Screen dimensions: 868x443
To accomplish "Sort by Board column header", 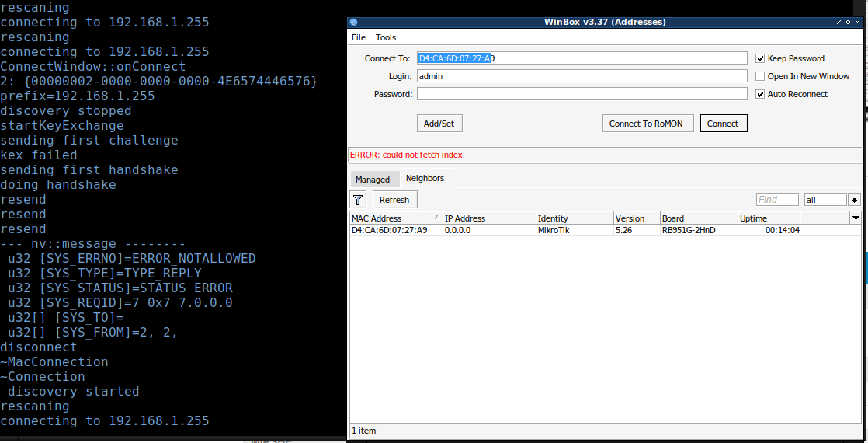I will pos(699,218).
